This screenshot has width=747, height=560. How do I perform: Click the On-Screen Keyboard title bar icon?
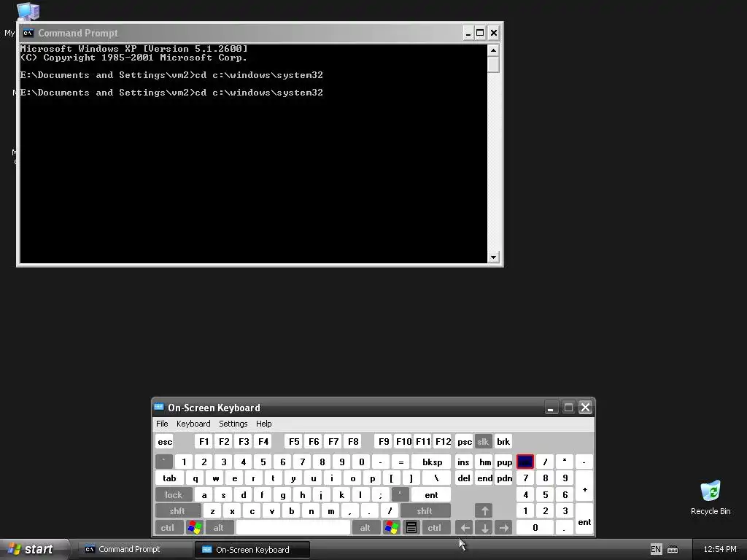tap(159, 408)
